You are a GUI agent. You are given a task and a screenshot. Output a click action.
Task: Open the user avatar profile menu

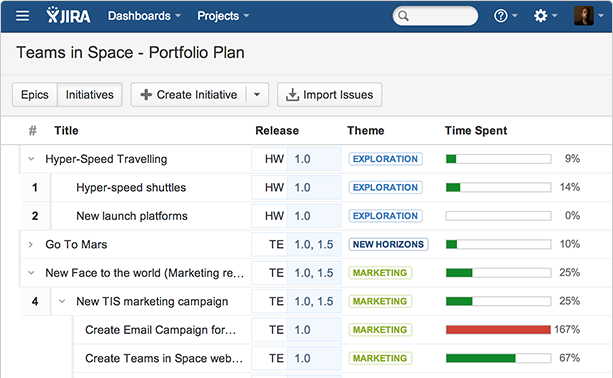point(588,16)
